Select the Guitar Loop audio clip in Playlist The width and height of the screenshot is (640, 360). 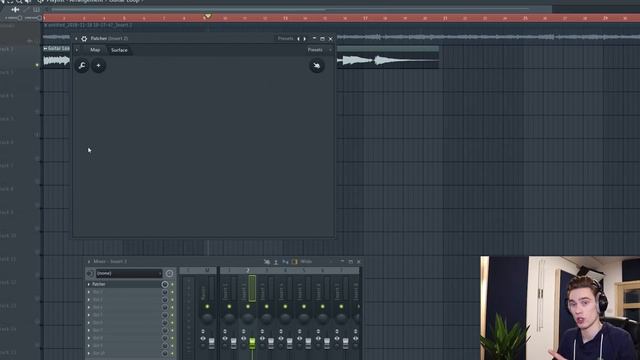56,56
